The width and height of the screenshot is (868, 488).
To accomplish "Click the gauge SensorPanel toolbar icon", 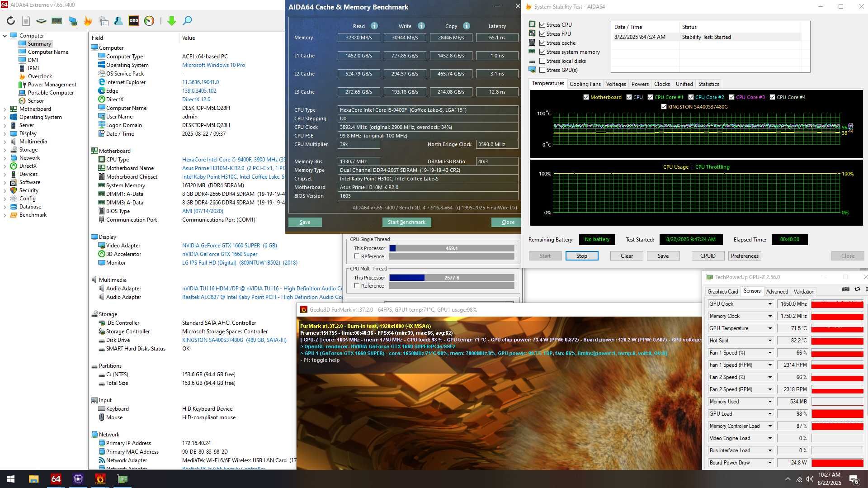I will [x=149, y=21].
